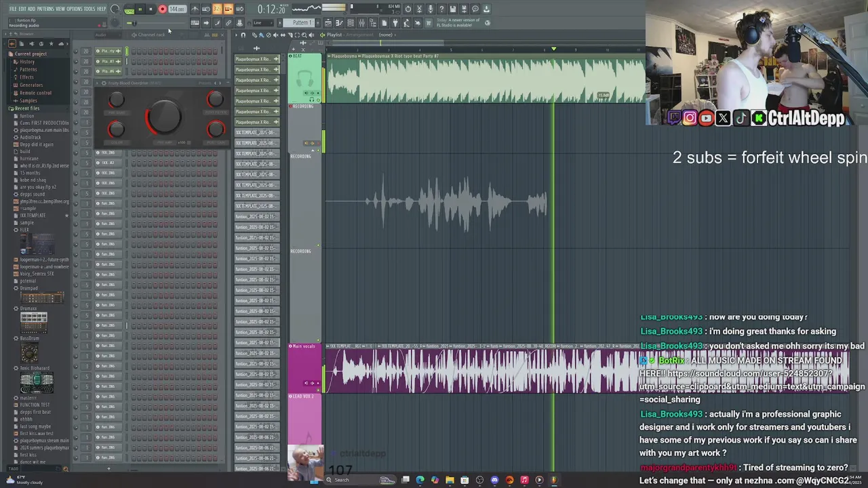
Task: Open the HELP menu
Action: [x=101, y=9]
